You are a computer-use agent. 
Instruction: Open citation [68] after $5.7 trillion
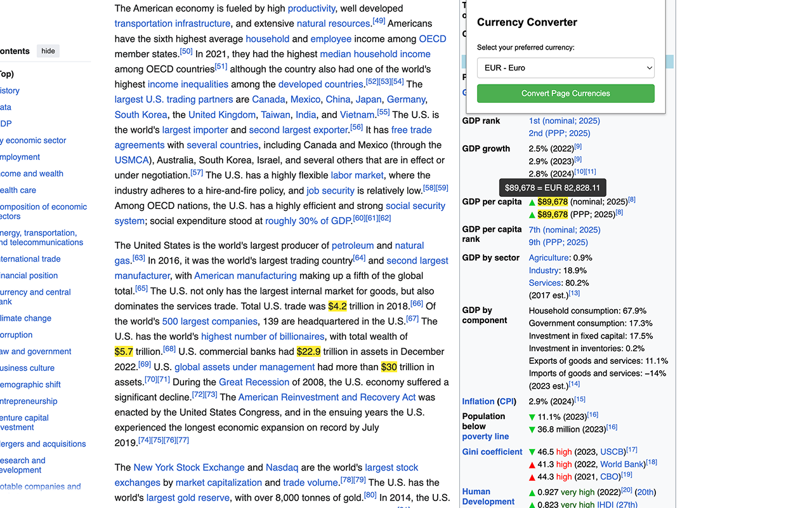169,349
